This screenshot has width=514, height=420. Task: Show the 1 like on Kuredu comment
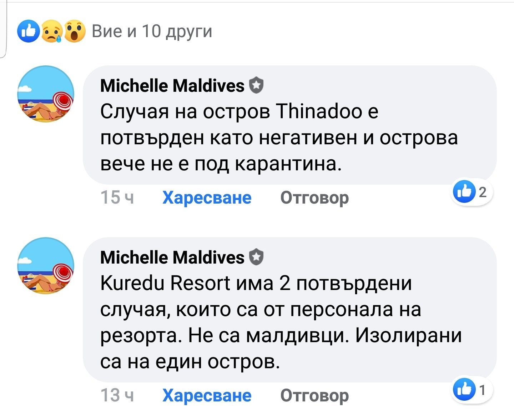(x=471, y=390)
